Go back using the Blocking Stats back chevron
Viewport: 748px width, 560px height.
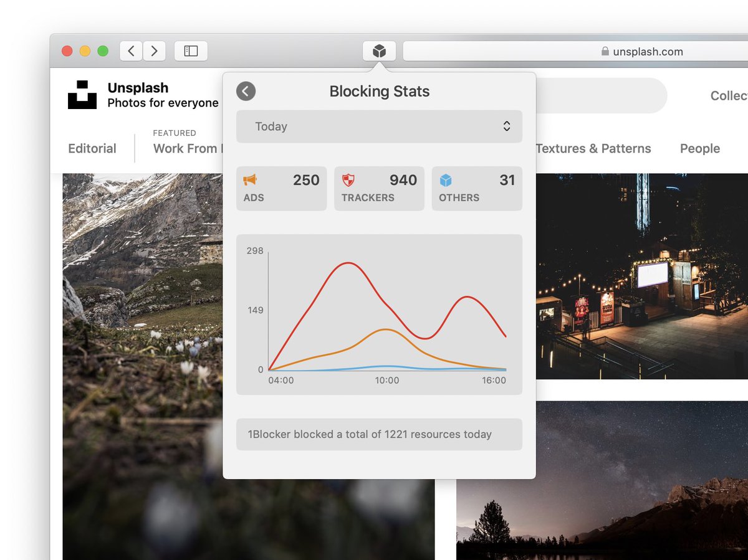(x=246, y=91)
